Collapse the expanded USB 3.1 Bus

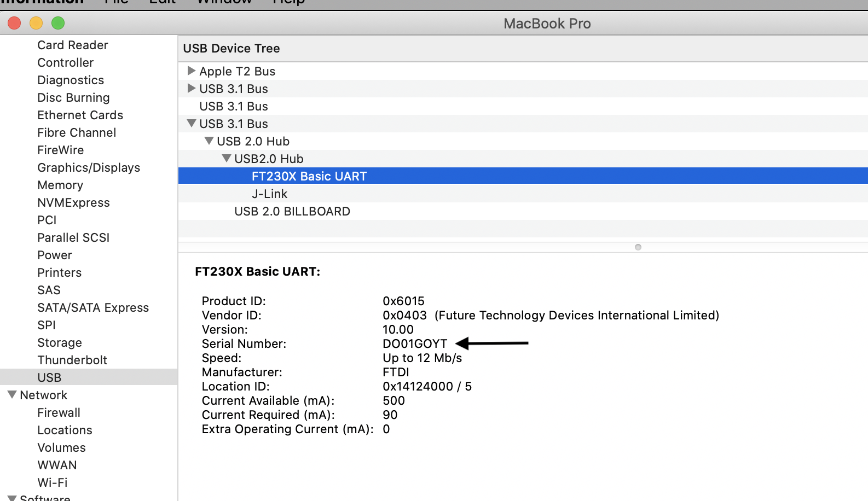[192, 123]
